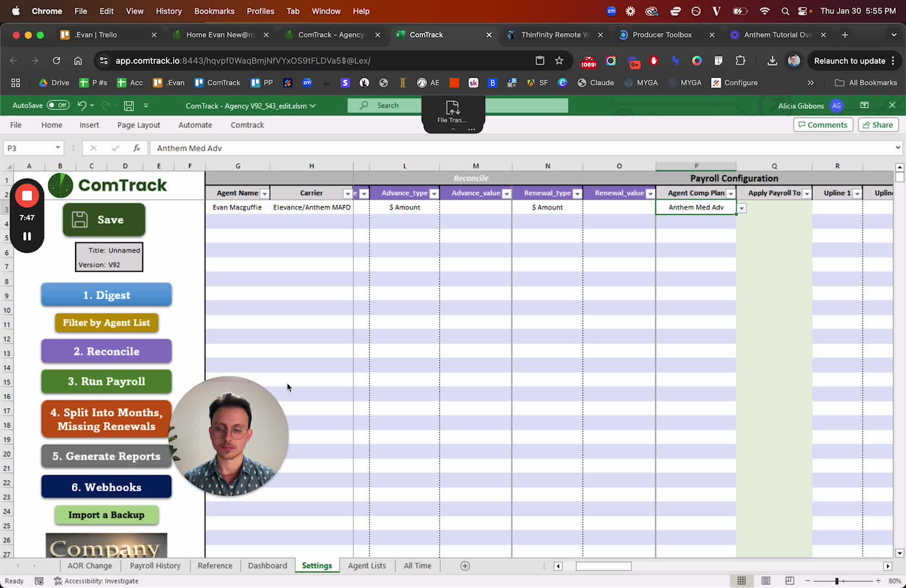This screenshot has height=588, width=906.
Task: Switch to Page Layout view icon
Action: click(x=766, y=581)
